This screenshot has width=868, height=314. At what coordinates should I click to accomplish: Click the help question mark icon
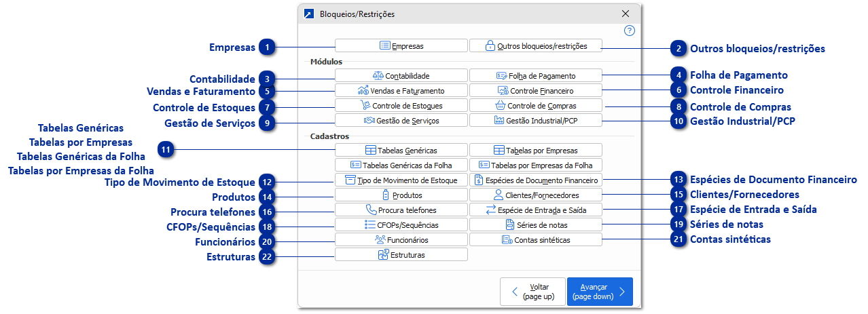click(x=629, y=31)
